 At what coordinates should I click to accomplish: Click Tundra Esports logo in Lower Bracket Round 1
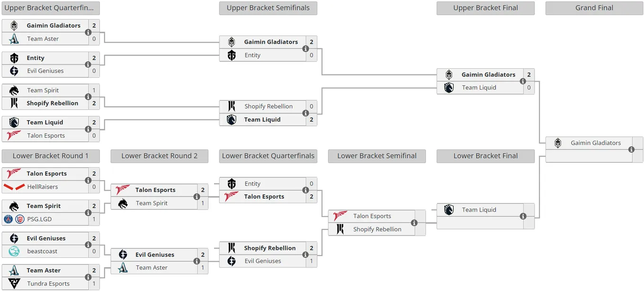14,283
